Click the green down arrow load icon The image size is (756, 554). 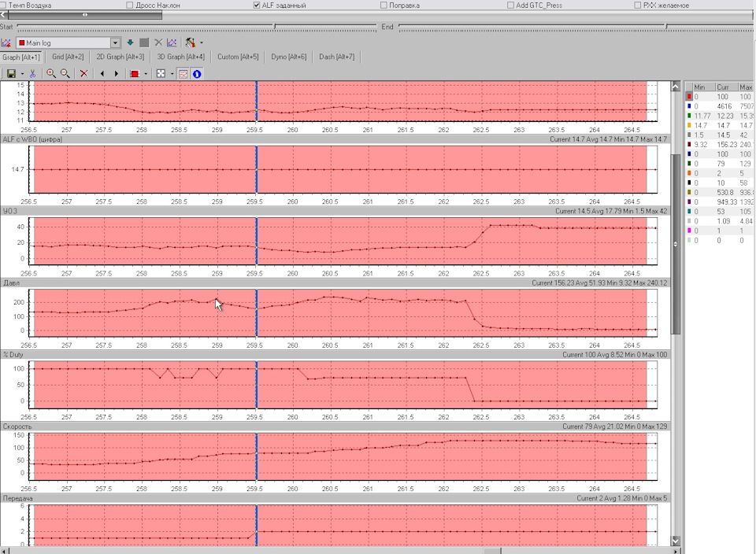pyautogui.click(x=130, y=42)
